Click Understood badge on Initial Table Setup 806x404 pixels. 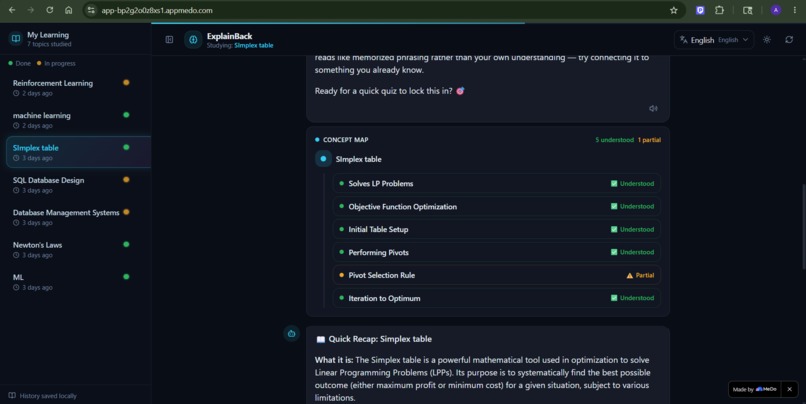coord(632,229)
